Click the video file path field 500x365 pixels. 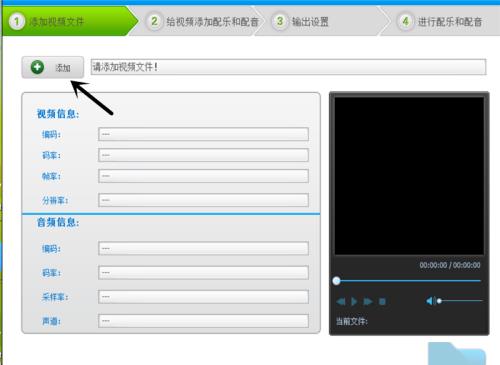coord(288,67)
